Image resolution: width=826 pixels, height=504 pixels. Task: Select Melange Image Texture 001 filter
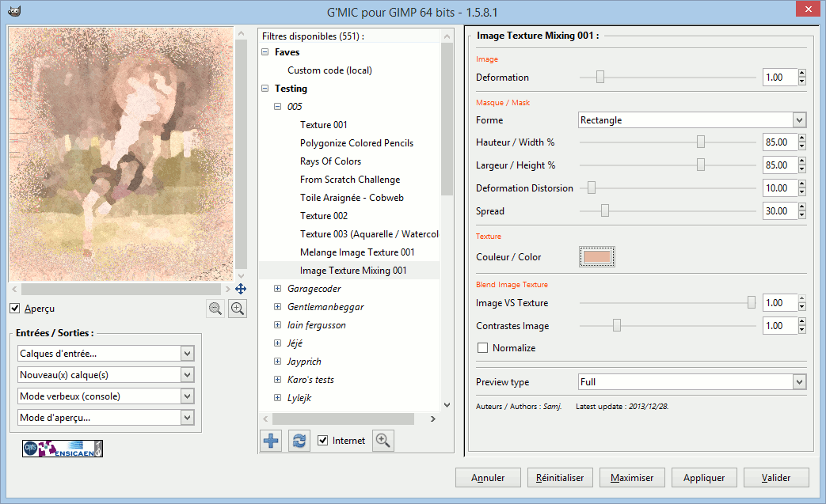pyautogui.click(x=357, y=252)
